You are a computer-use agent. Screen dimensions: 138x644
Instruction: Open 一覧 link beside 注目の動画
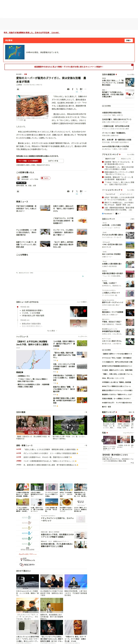tap(86, 412)
